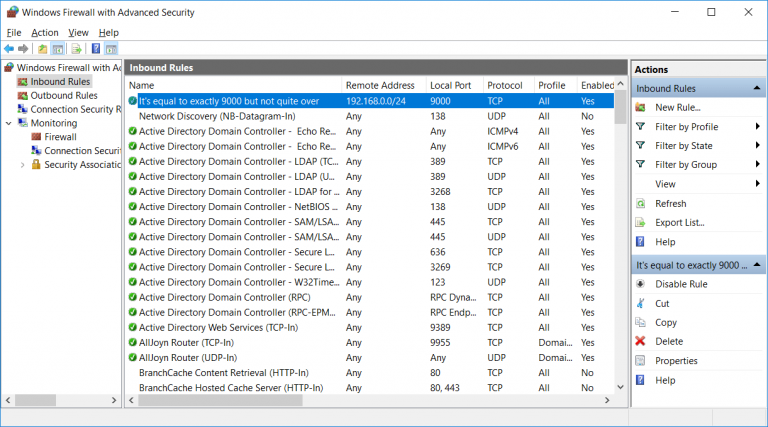Click the Disable Rule action link
Screen dimensions: 768x427
681,284
